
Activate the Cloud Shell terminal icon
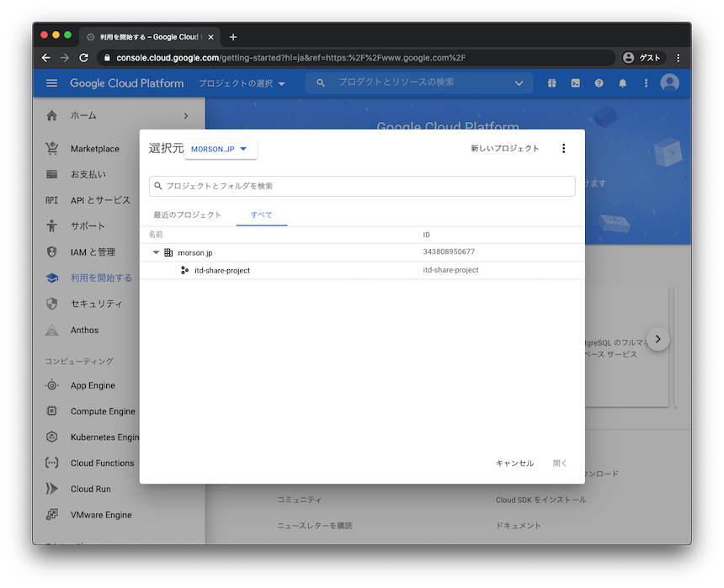pos(575,83)
